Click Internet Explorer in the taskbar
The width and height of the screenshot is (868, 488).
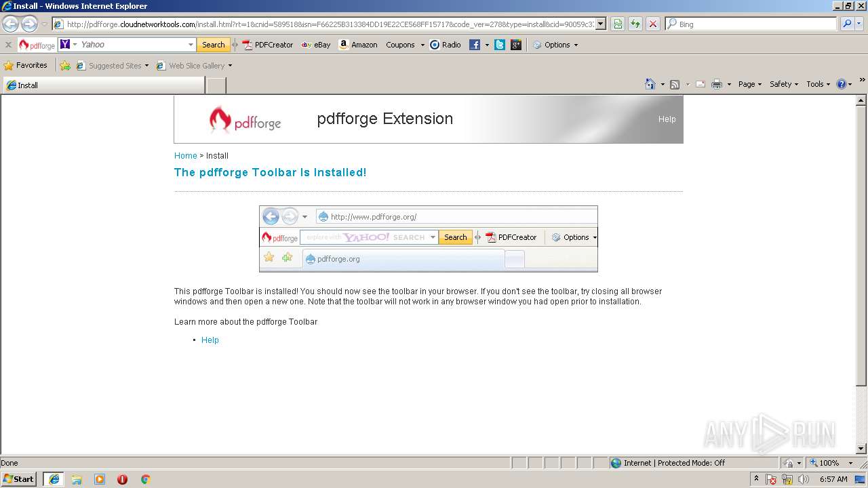click(54, 479)
